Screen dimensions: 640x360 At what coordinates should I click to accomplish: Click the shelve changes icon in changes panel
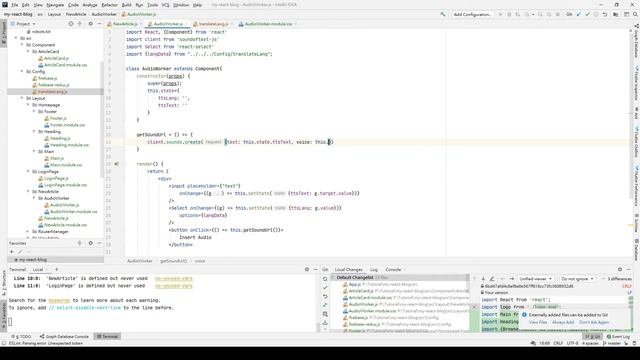(x=325, y=323)
